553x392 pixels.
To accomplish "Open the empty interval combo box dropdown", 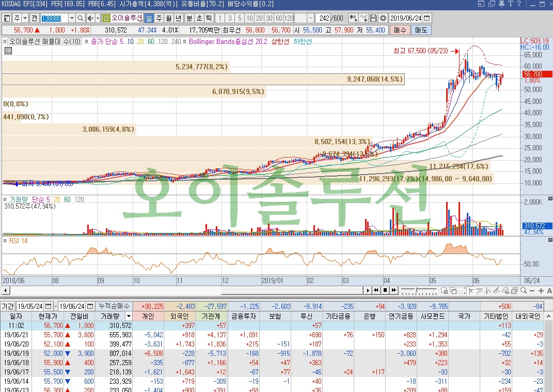I will click(310, 18).
